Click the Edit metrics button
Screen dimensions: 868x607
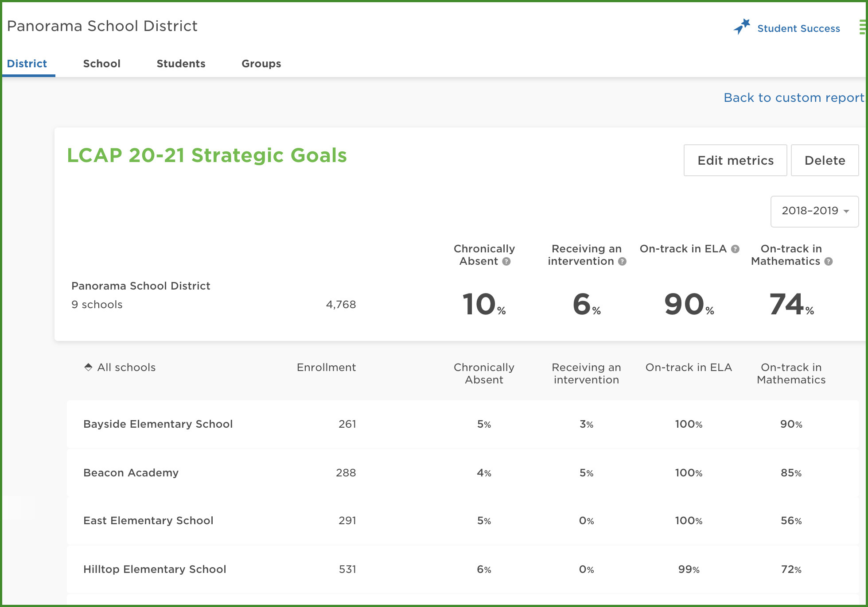pos(736,160)
